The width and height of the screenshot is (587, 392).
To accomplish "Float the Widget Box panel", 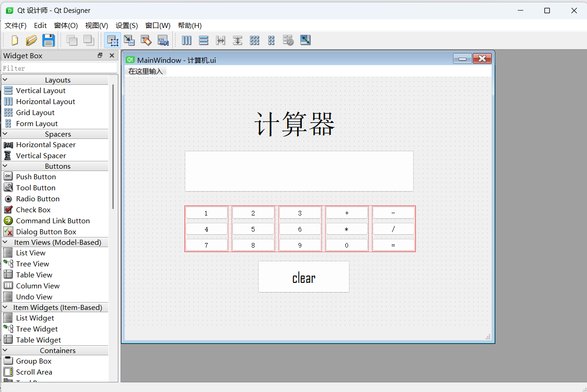I will pyautogui.click(x=100, y=55).
